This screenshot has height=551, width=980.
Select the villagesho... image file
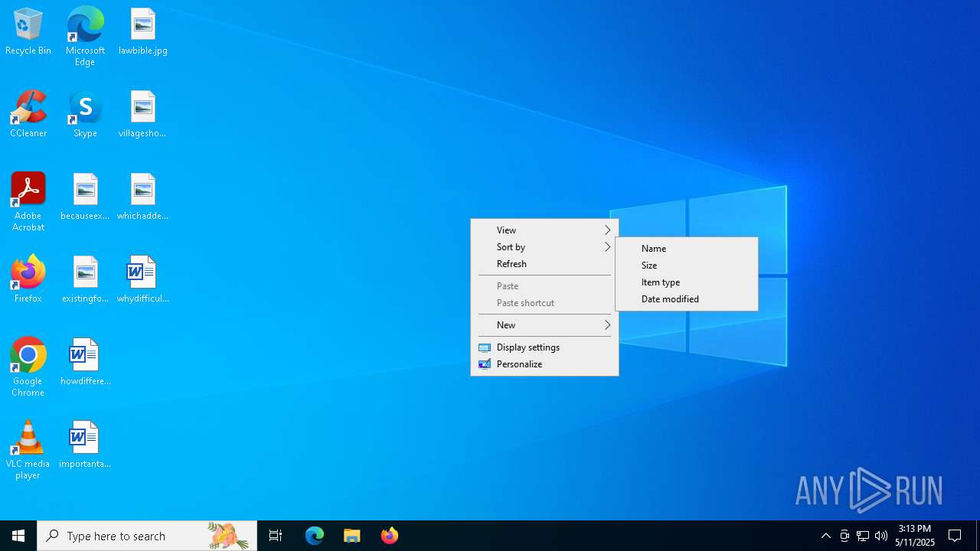[x=143, y=115]
